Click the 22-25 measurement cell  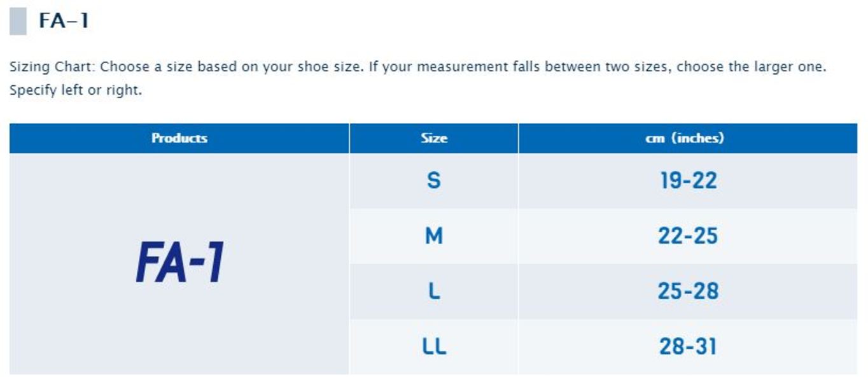pos(688,236)
